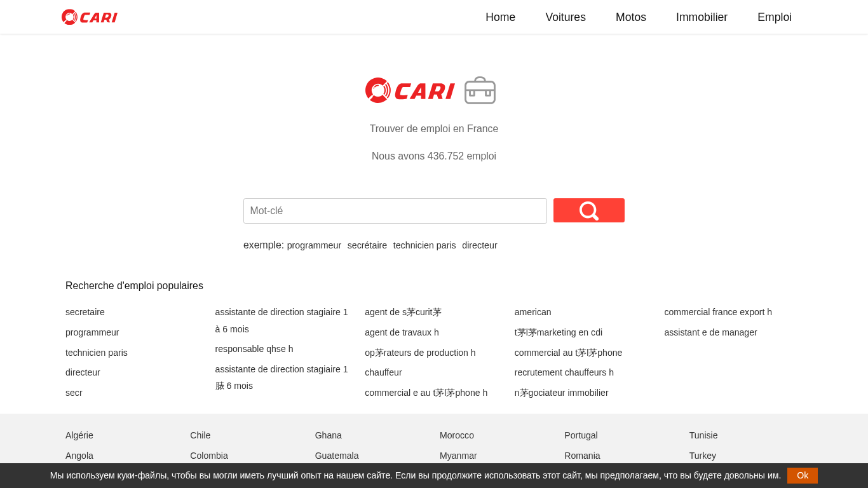The width and height of the screenshot is (868, 488).
Task: Focus the Mot-clé search field
Action: [x=395, y=211]
